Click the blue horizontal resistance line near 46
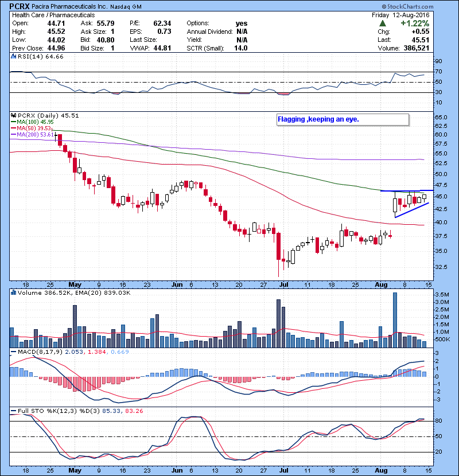459x476 pixels. point(407,190)
